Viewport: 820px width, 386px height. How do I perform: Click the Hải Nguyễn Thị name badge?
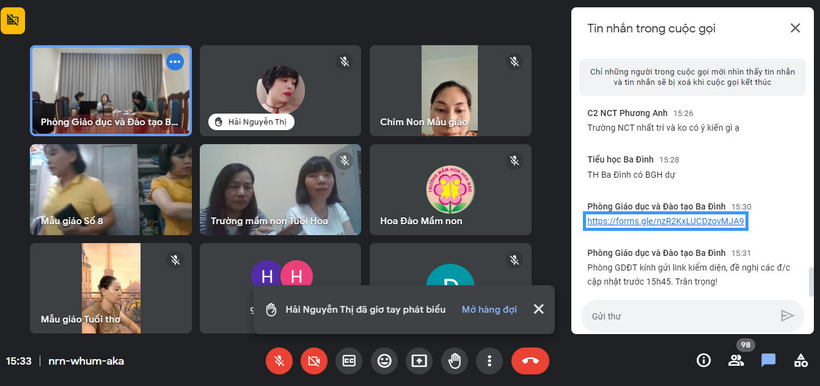[x=252, y=122]
